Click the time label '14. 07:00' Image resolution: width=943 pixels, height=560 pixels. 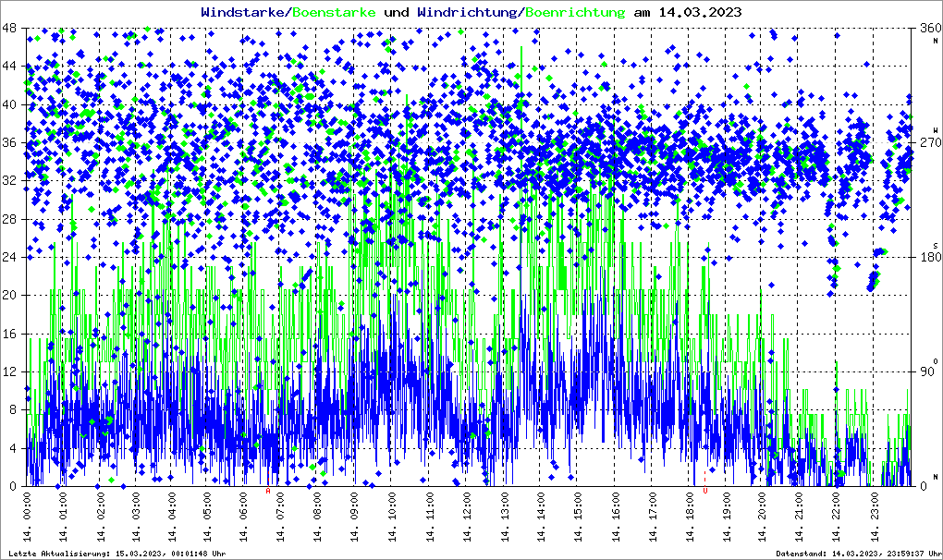click(281, 517)
